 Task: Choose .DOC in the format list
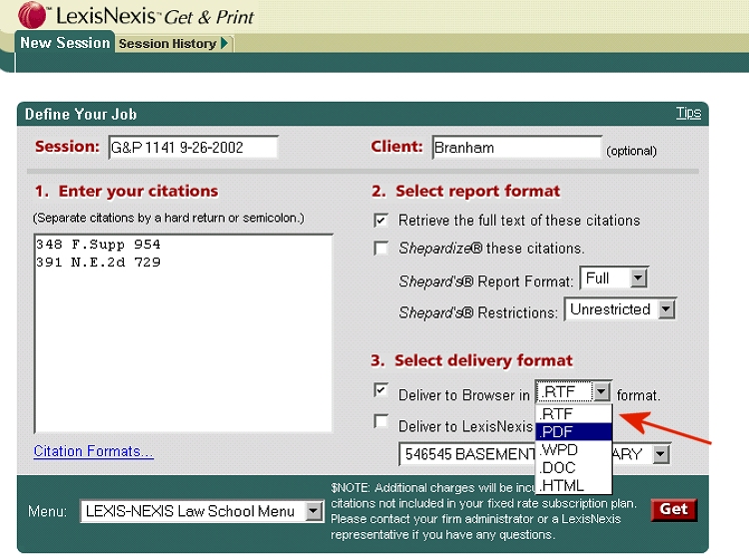click(x=573, y=468)
